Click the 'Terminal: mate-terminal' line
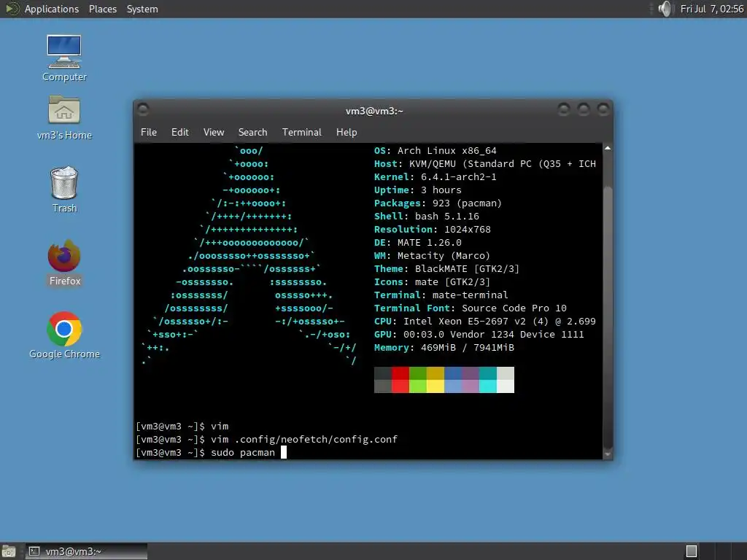 pyautogui.click(x=441, y=295)
